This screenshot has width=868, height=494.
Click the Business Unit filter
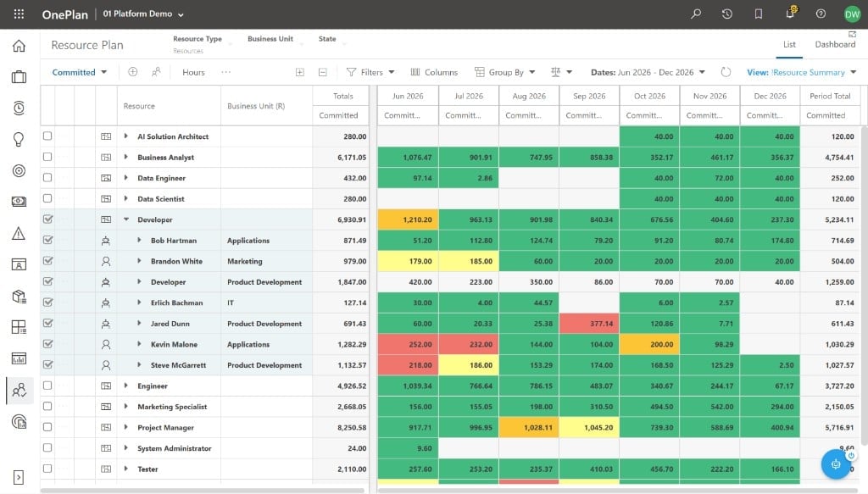pos(275,39)
